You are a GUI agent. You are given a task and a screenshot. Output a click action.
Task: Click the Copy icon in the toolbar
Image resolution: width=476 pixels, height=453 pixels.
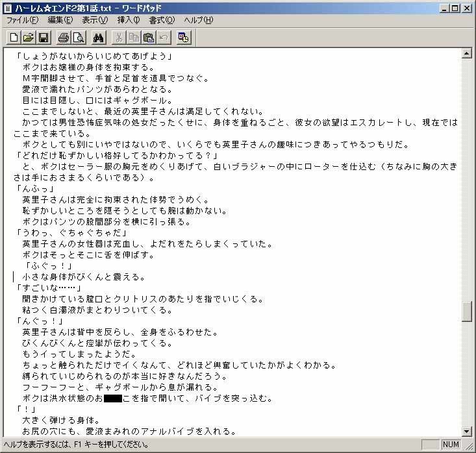(134, 38)
